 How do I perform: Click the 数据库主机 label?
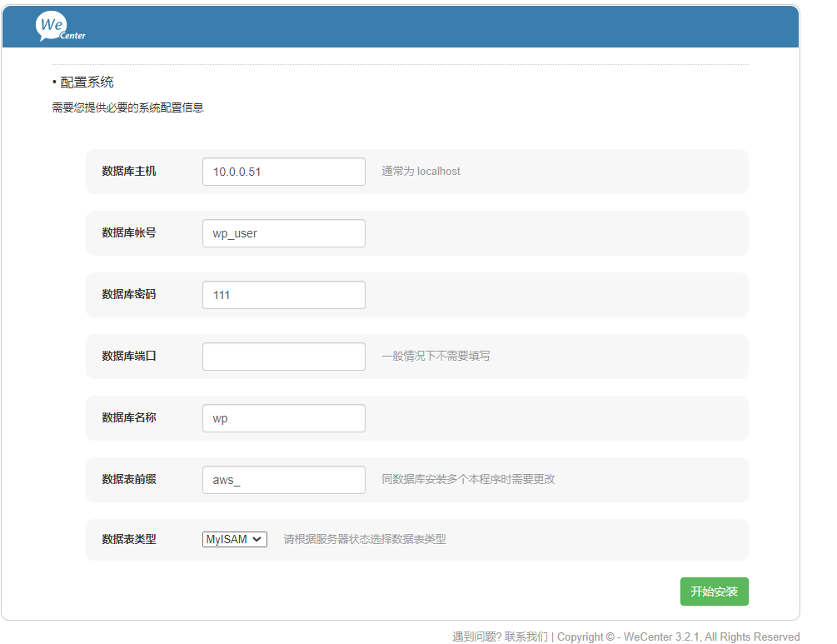(x=128, y=171)
